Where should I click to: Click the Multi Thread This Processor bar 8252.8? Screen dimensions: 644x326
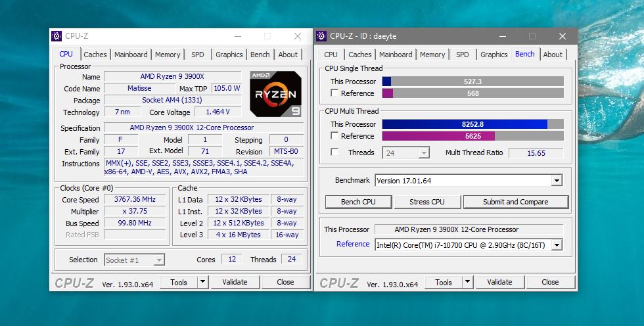tap(472, 124)
